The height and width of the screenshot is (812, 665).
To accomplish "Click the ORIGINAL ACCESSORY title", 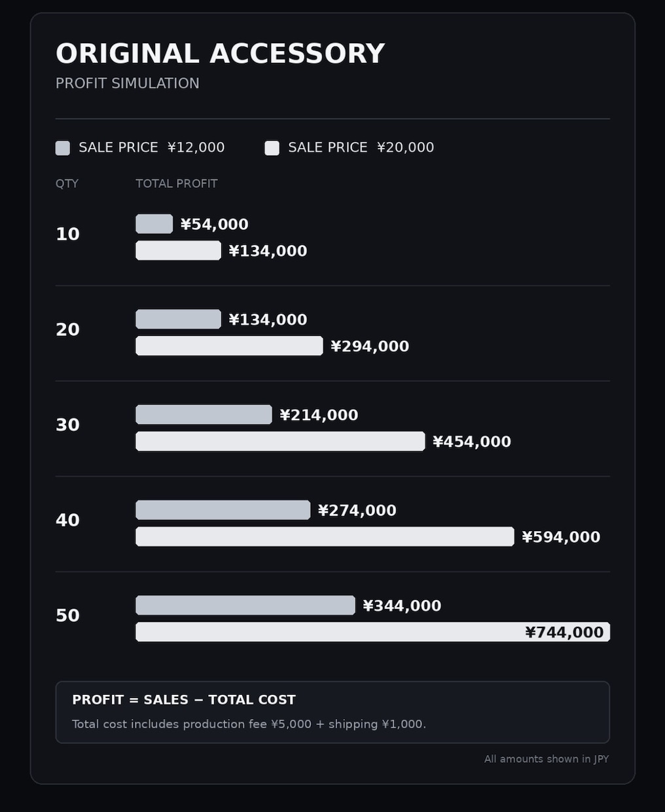I will pos(220,54).
